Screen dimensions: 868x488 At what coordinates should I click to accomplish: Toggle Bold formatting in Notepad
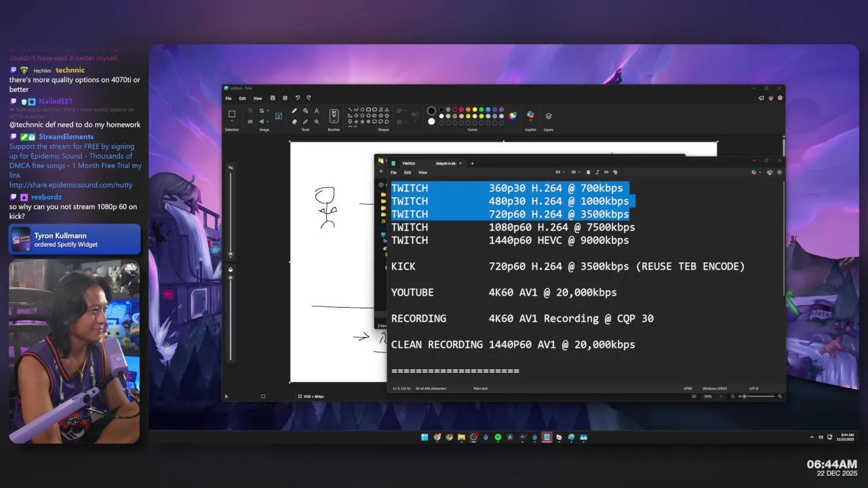(588, 172)
